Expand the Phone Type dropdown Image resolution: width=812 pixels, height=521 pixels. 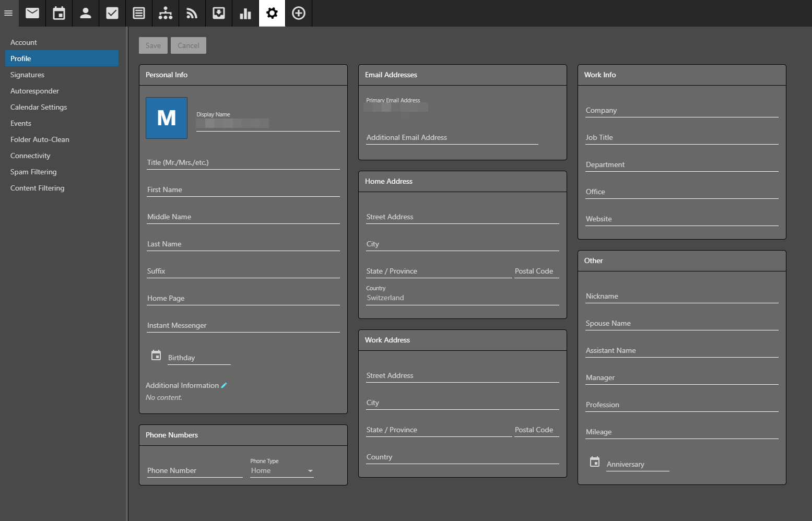click(282, 471)
